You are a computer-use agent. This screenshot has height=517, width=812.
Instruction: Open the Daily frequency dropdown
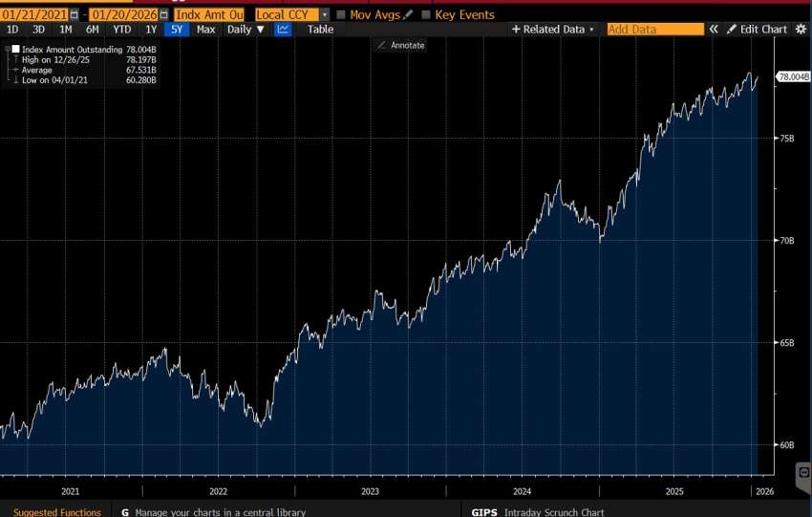(x=246, y=30)
